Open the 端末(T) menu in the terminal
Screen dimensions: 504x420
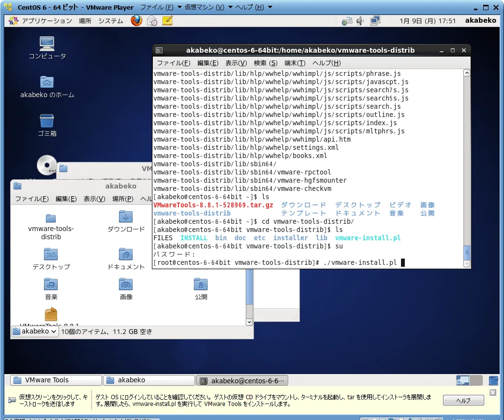coord(294,63)
